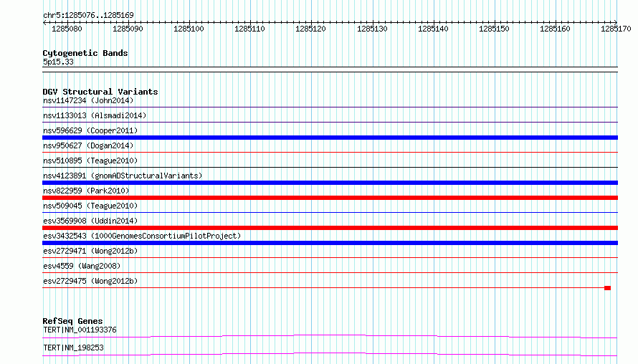
Task: Open esv4559 (Wang2008) variant entry
Action: click(x=82, y=266)
